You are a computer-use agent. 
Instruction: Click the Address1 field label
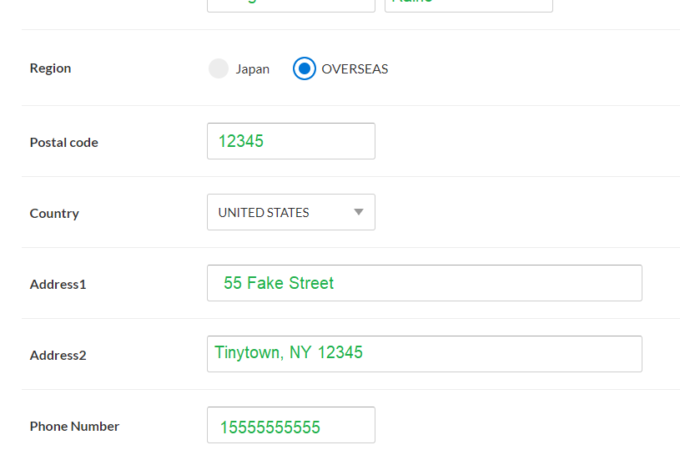58,284
